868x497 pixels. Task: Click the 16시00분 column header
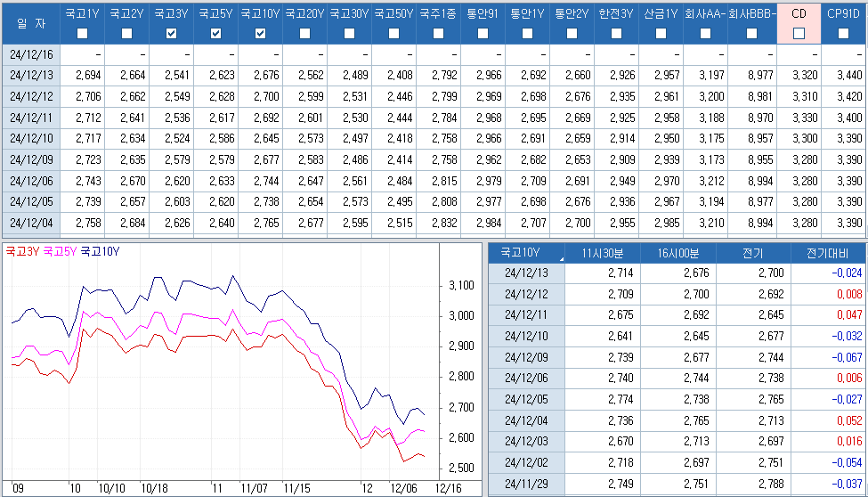click(677, 252)
